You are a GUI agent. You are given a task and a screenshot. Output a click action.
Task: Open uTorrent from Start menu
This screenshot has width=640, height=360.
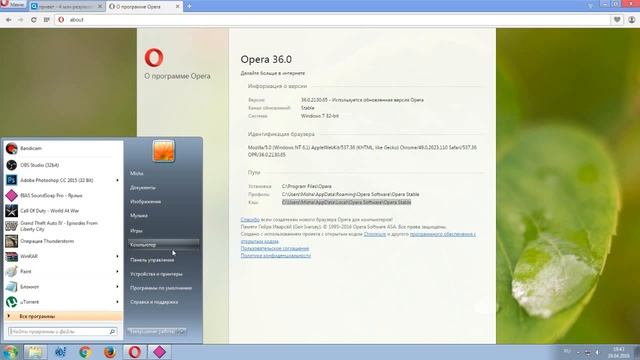click(x=59, y=302)
